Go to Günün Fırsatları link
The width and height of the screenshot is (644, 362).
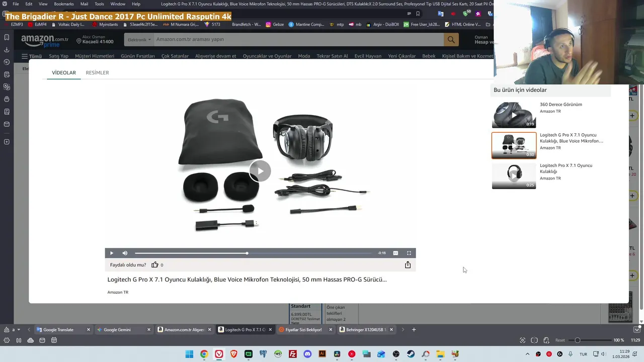pos(138,56)
